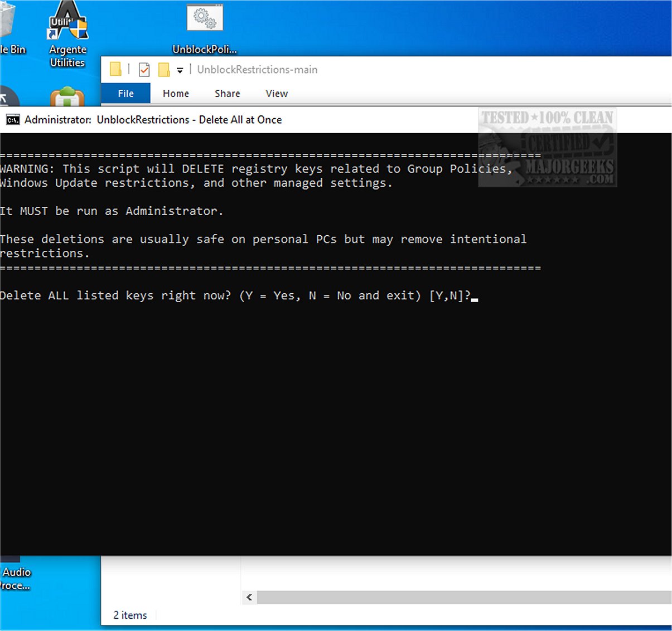Viewport: 672px width, 631px height.
Task: Open the Share ribbon tab
Action: (x=227, y=94)
